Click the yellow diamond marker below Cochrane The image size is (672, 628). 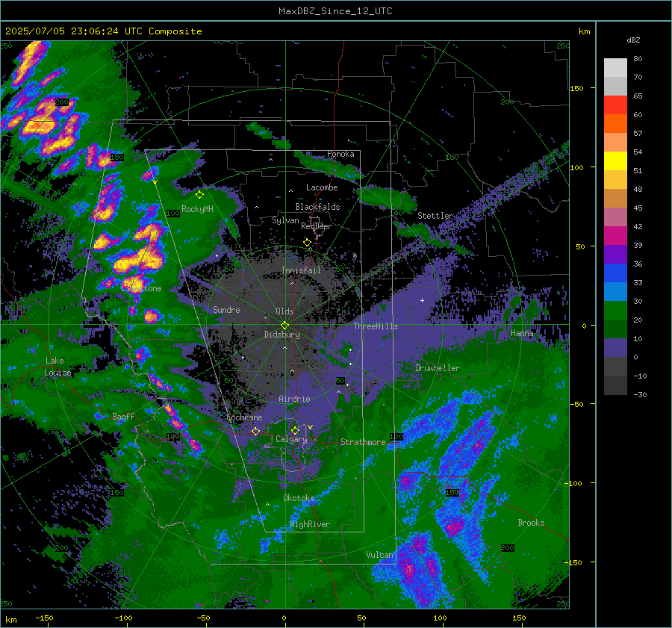click(x=256, y=431)
